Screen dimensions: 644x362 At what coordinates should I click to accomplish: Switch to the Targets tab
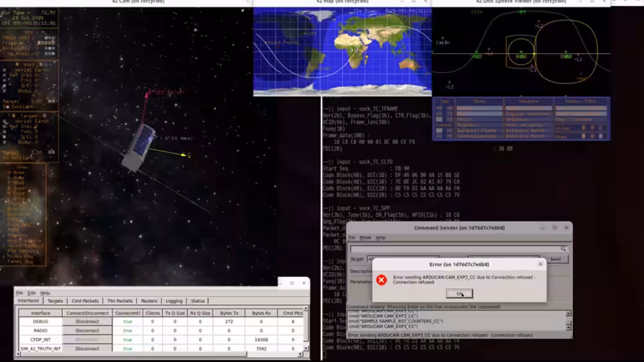click(x=55, y=301)
